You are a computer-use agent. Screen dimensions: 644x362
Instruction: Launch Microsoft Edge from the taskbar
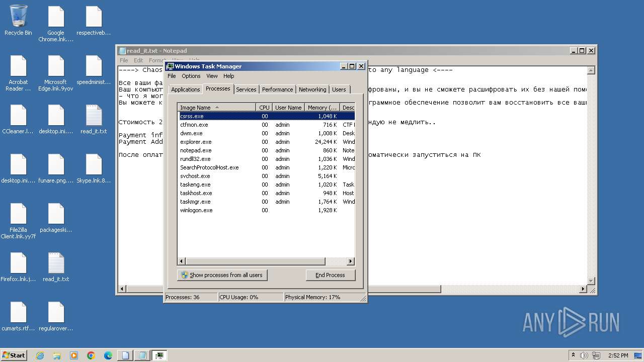[108, 355]
